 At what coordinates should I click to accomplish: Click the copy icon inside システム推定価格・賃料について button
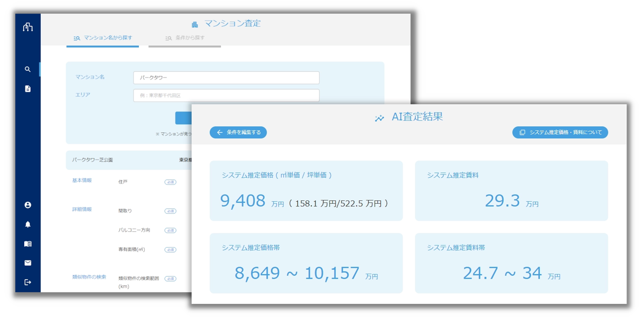point(522,132)
